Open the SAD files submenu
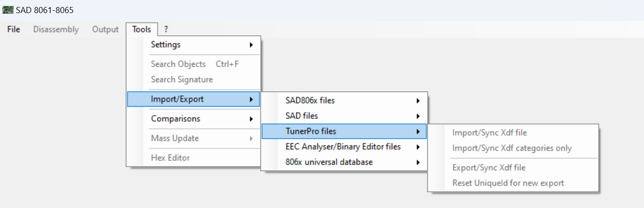The width and height of the screenshot is (644, 208). click(x=301, y=116)
